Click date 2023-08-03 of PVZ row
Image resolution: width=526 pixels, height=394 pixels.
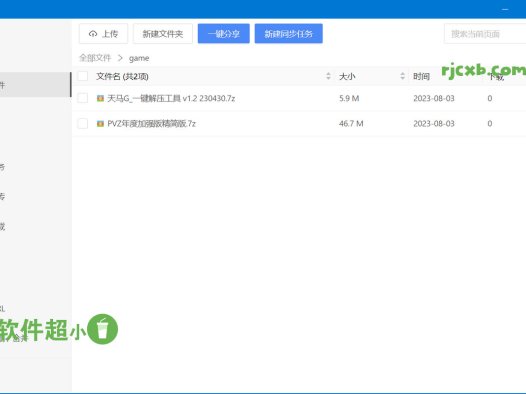point(434,124)
